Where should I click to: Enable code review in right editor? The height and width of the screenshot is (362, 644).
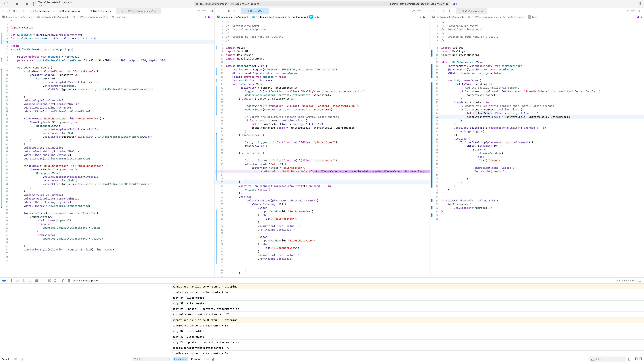coord(628,11)
